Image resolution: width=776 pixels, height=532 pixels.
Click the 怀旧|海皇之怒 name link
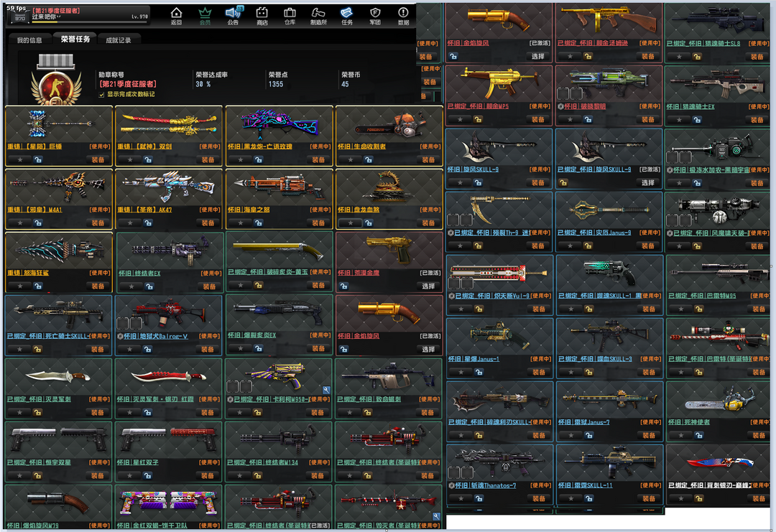[247, 210]
